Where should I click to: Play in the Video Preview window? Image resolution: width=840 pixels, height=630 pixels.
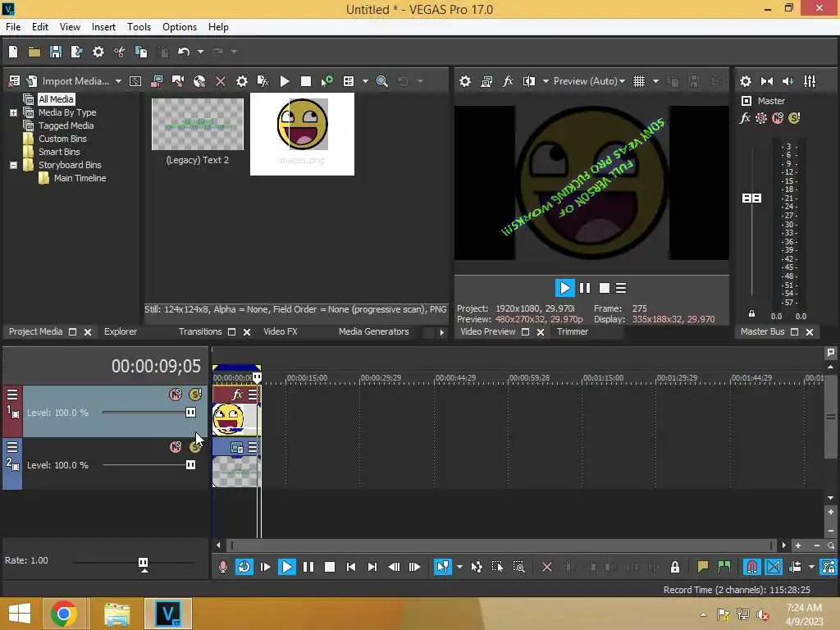pos(564,288)
